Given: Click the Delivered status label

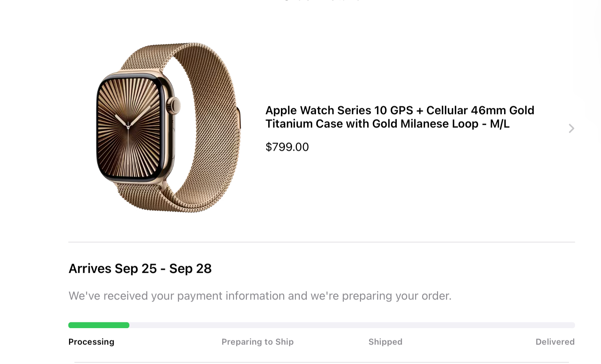Looking at the screenshot, I should [555, 342].
